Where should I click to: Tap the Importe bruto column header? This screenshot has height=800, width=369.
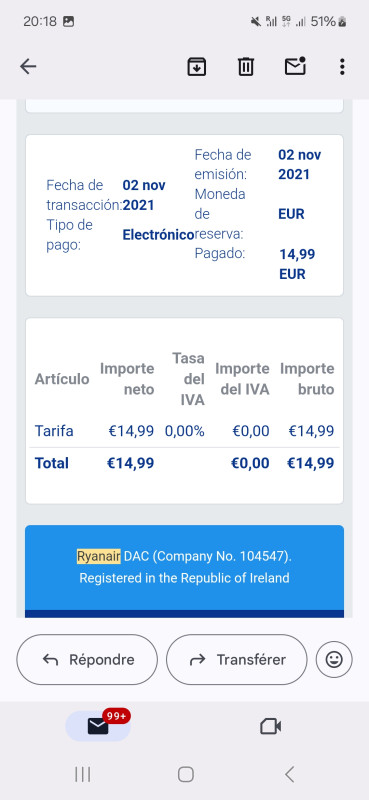coord(307,379)
